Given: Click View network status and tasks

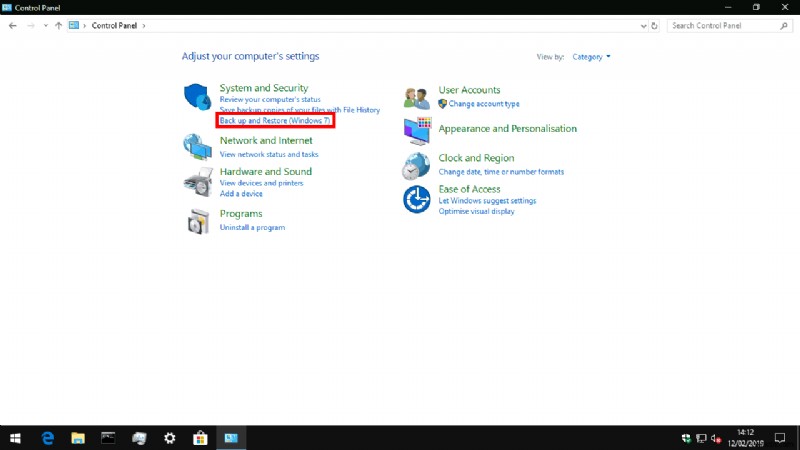Looking at the screenshot, I should pyautogui.click(x=269, y=154).
